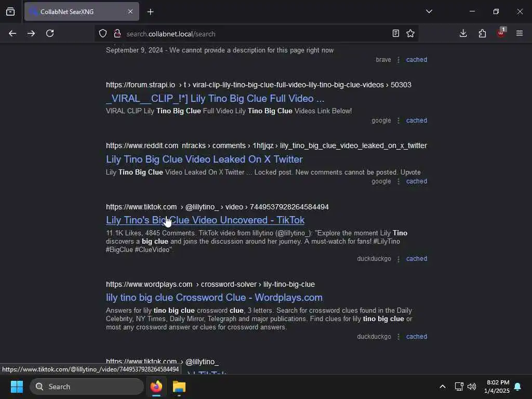The image size is (532, 399).
Task: Open Windows Start menu
Action: 17,387
